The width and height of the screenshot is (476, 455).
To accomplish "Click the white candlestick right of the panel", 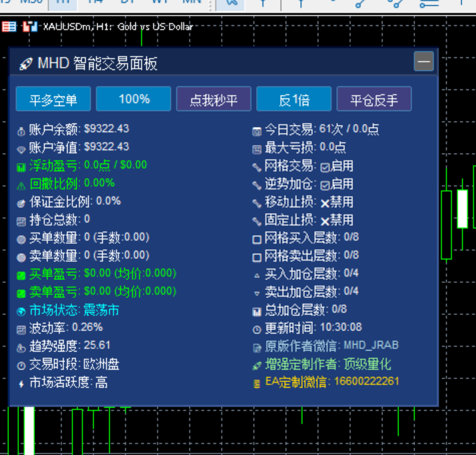I will coord(462,208).
